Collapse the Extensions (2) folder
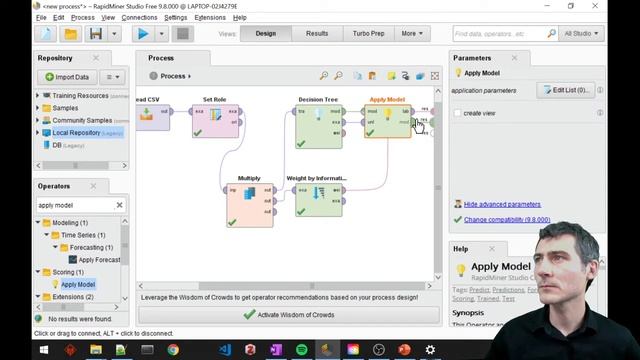 tap(38, 296)
